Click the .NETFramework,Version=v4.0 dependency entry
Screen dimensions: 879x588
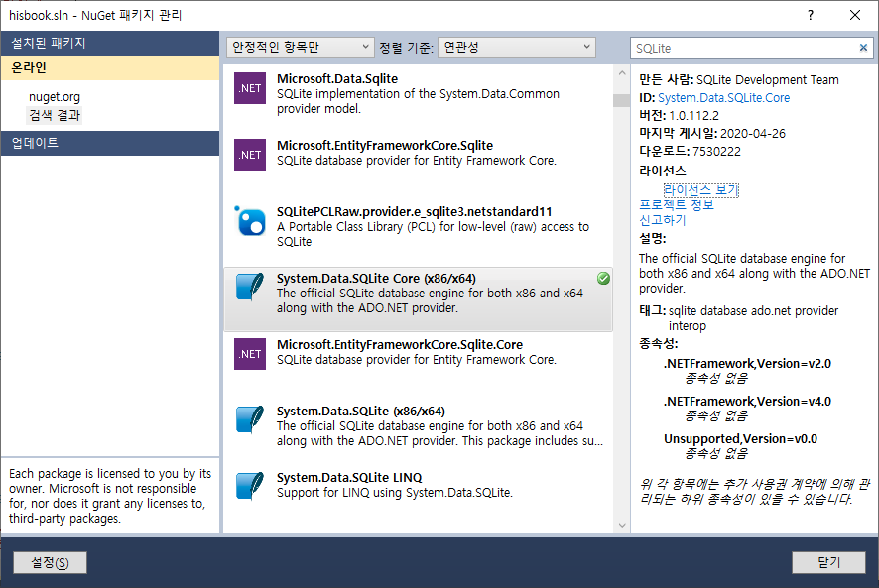tap(747, 402)
